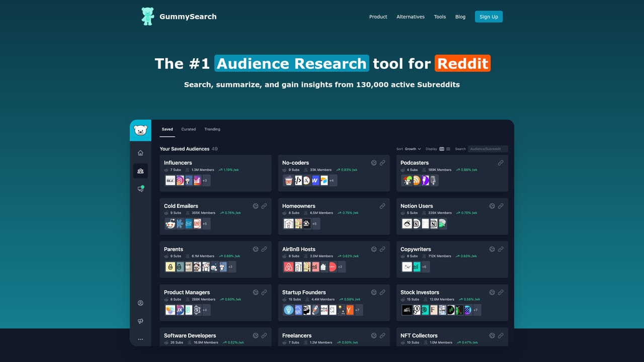Click Instagram subreddit thumbnail on Influencers card
The width and height of the screenshot is (644, 362).
tap(180, 180)
